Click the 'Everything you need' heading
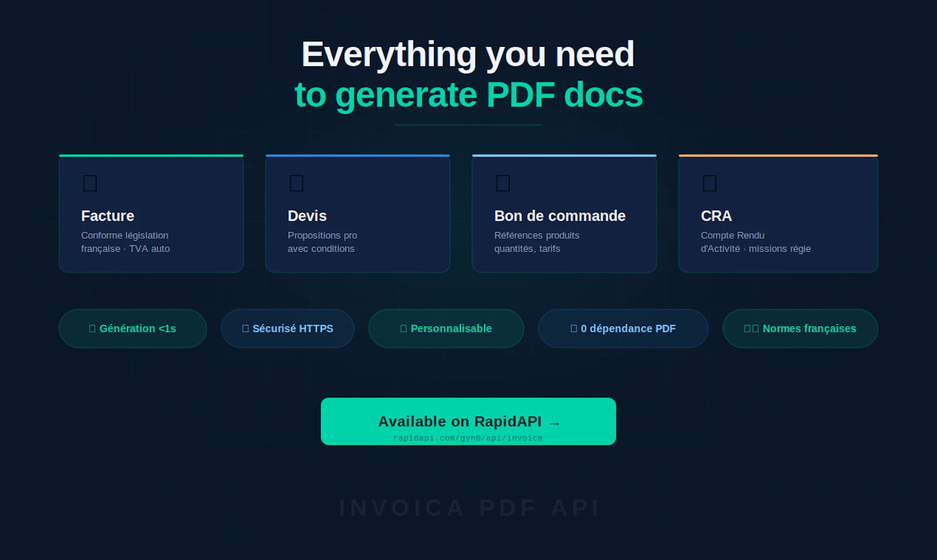This screenshot has height=560, width=937. (x=468, y=54)
